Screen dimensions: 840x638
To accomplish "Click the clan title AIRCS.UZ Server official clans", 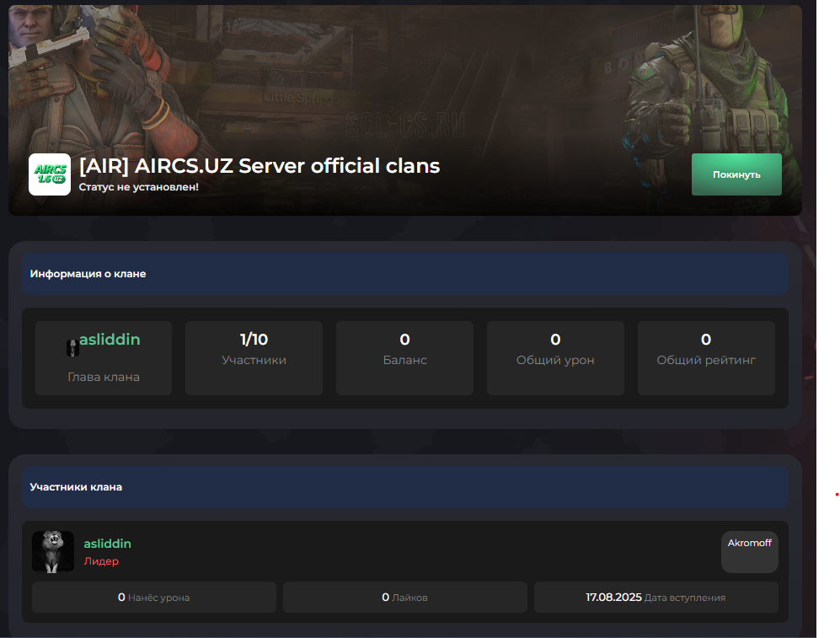I will coord(259,165).
